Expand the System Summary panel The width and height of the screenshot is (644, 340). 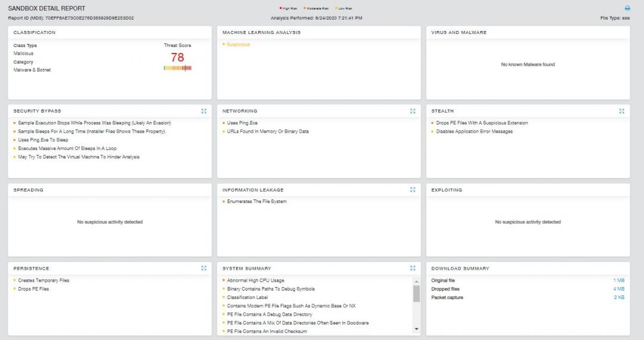coord(413,268)
